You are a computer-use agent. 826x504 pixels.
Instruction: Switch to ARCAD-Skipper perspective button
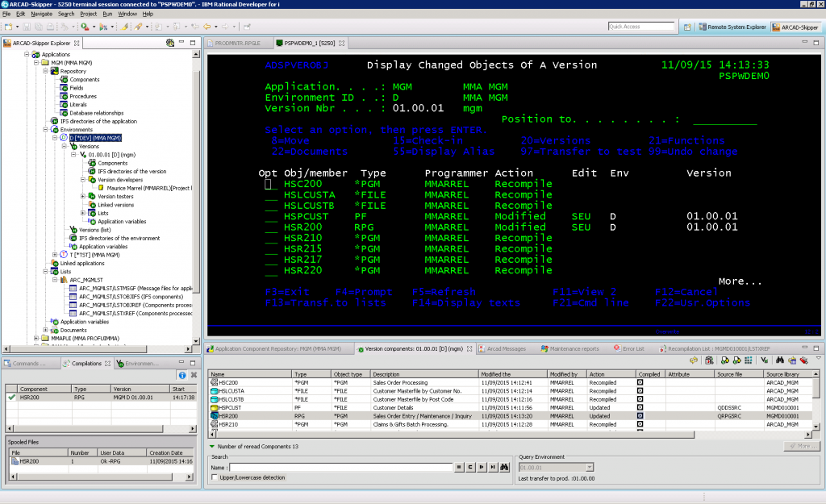coord(795,27)
